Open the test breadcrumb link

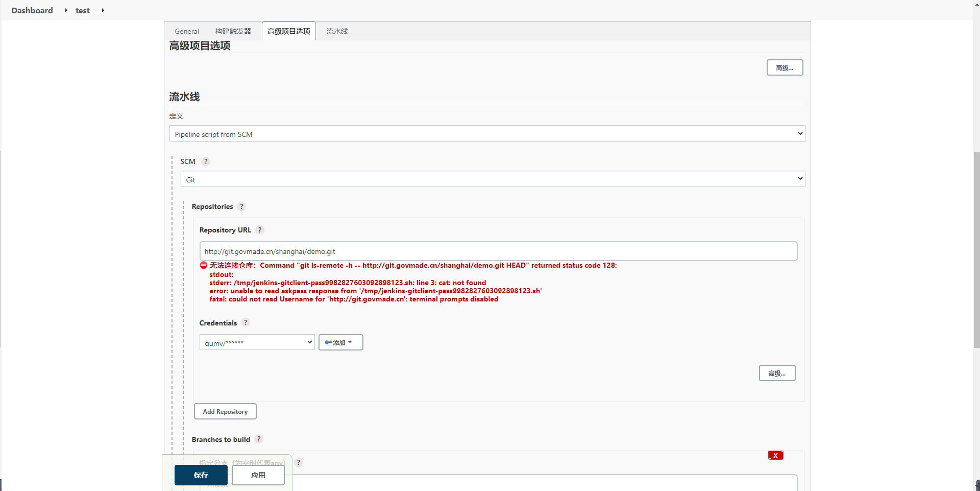[83, 10]
